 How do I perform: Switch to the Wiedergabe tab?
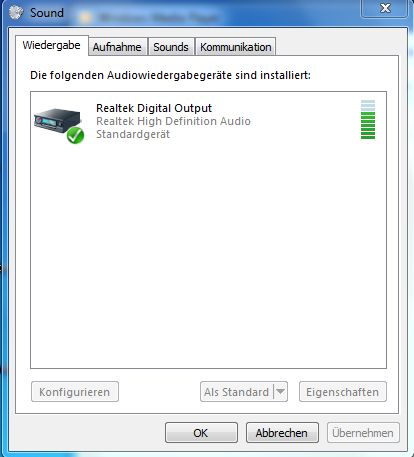pyautogui.click(x=52, y=45)
